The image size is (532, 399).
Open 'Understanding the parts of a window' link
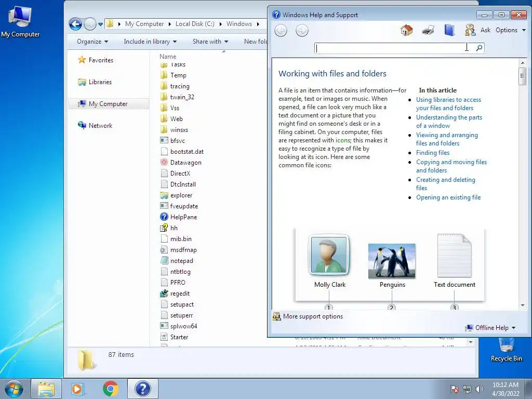tap(449, 122)
